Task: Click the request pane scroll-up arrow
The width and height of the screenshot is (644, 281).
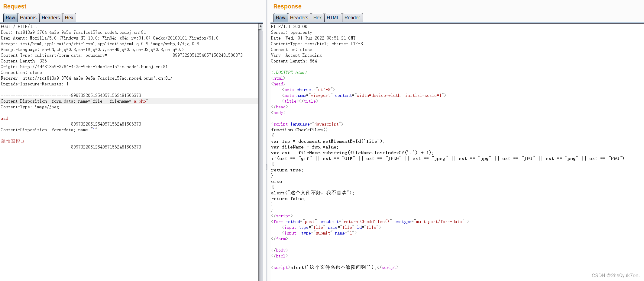Action: [x=261, y=26]
